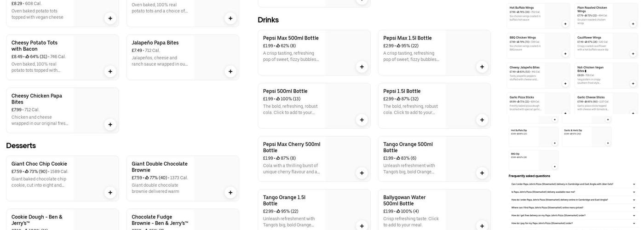Viewport: 644px width, 230px height.
Task: Add Ballygowan Water 500ml Bottle to order
Action: [482, 226]
